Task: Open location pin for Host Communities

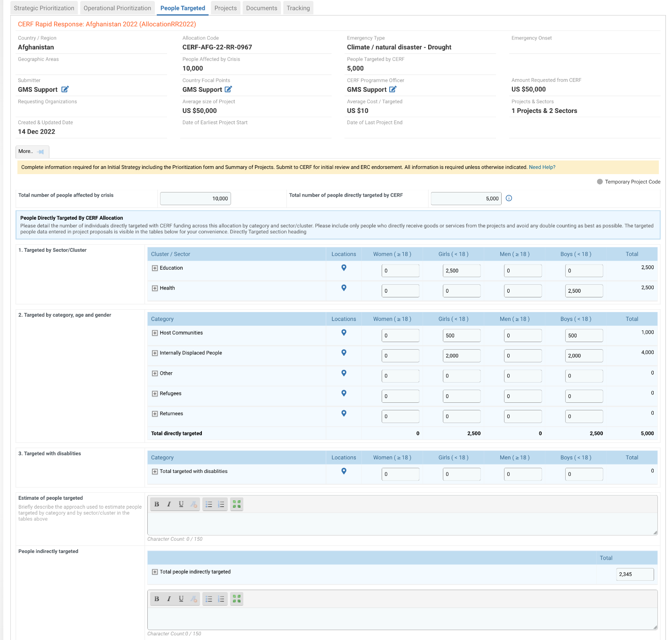Action: [x=344, y=333]
